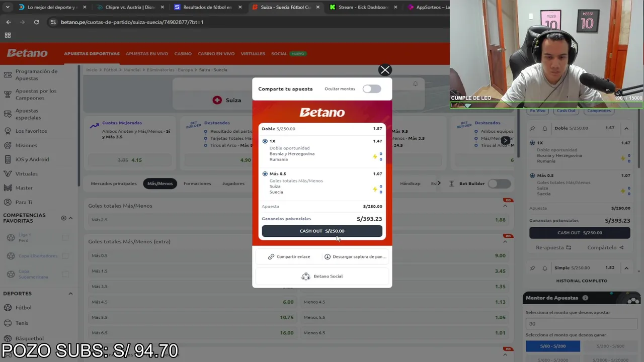
Task: Open Virtuales in the top menu
Action: click(x=253, y=54)
